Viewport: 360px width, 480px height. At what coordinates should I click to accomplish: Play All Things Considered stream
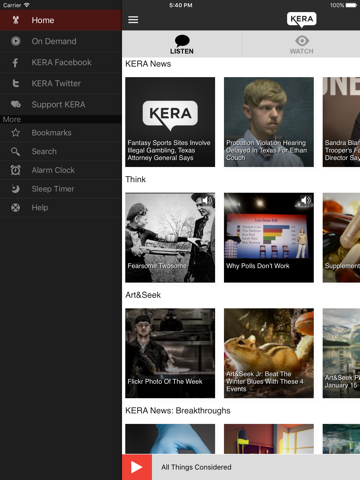point(137,467)
